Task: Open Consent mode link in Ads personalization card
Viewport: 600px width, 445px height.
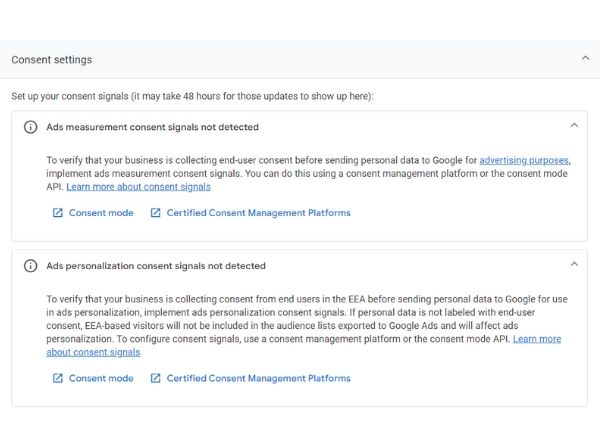Action: coord(101,378)
